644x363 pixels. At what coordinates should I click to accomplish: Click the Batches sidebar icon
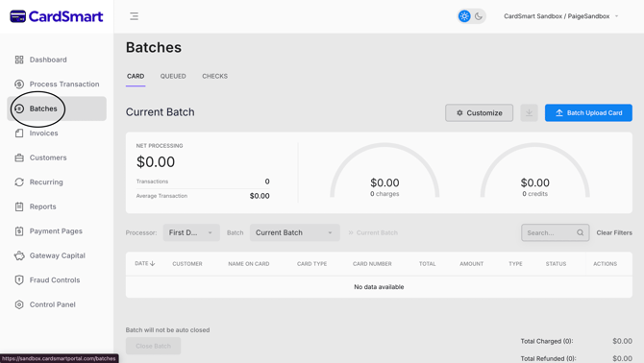pyautogui.click(x=19, y=109)
